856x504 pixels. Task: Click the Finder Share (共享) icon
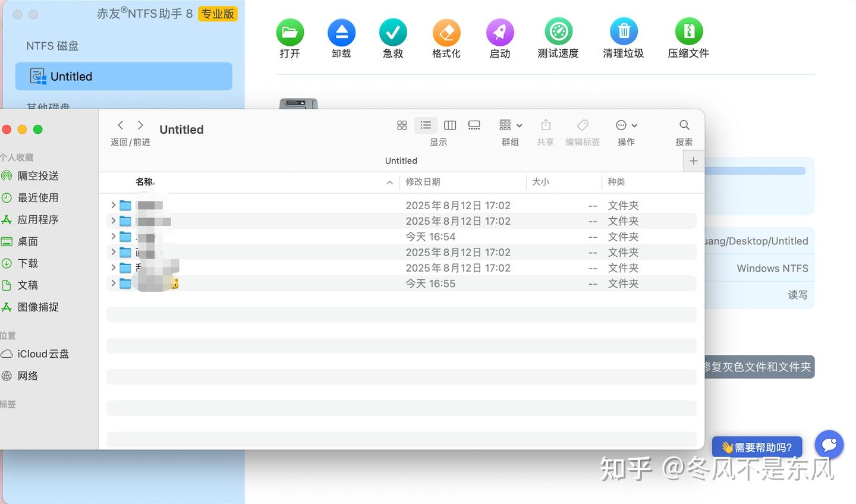[x=546, y=125]
